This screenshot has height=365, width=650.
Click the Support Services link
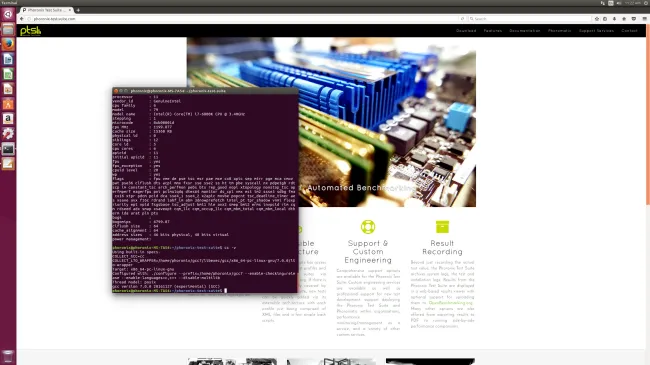(x=596, y=31)
